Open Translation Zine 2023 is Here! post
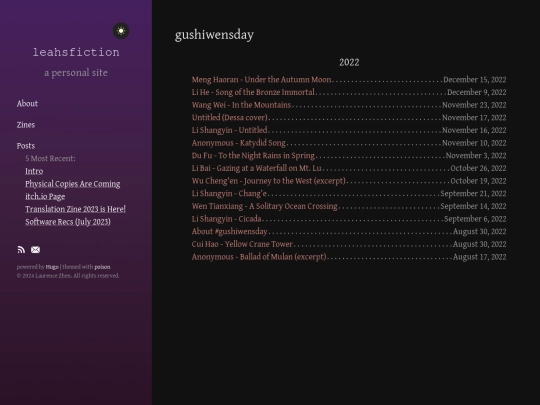Screen dimensions: 540x405 (75, 209)
